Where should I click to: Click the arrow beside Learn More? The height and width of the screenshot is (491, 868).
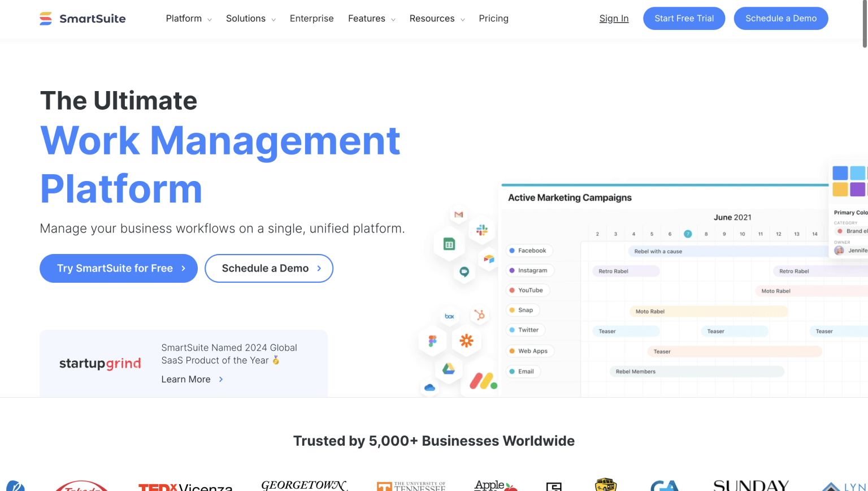(x=221, y=380)
